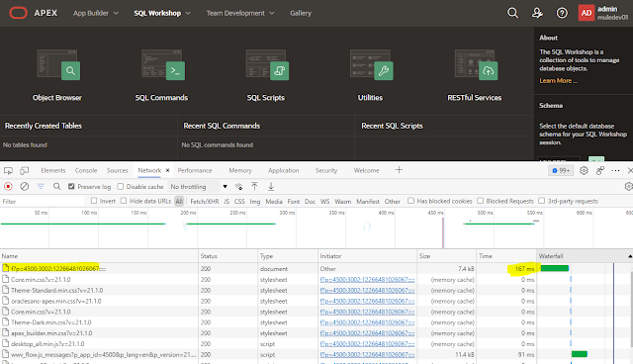Open the Performance tab
Image resolution: width=633 pixels, height=364 pixels.
195,170
